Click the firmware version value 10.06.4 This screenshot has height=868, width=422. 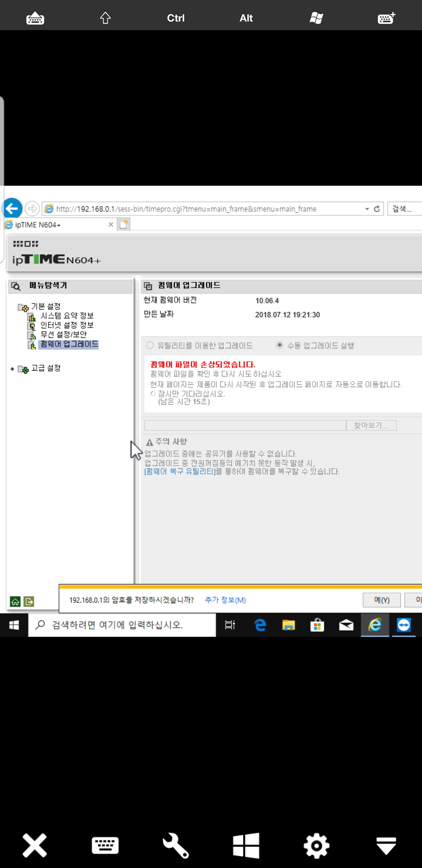point(267,301)
